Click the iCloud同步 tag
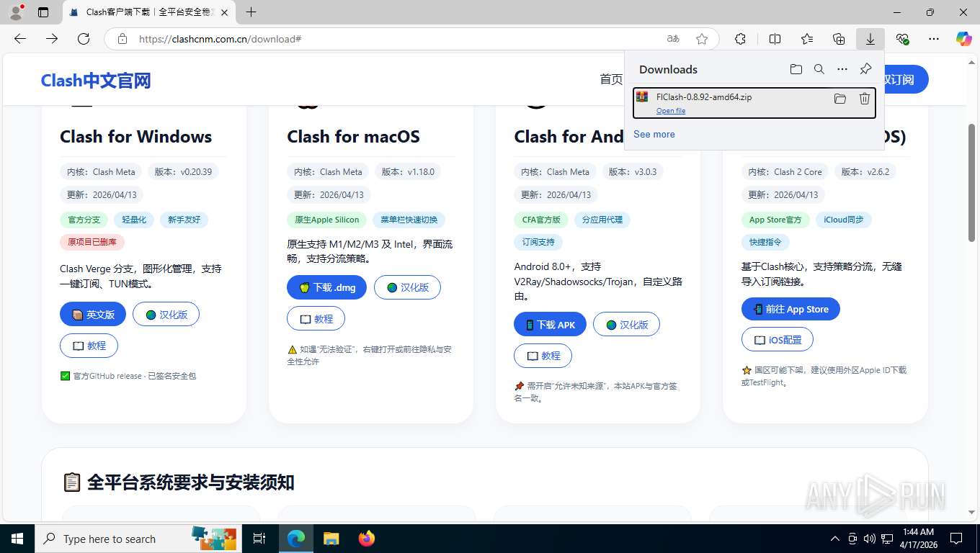Screen dimensions: 980x553 (843, 220)
